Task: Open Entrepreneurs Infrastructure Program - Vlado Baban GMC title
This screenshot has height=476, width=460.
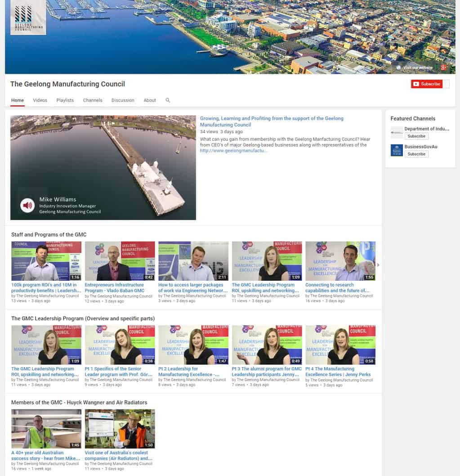Action: pos(115,287)
